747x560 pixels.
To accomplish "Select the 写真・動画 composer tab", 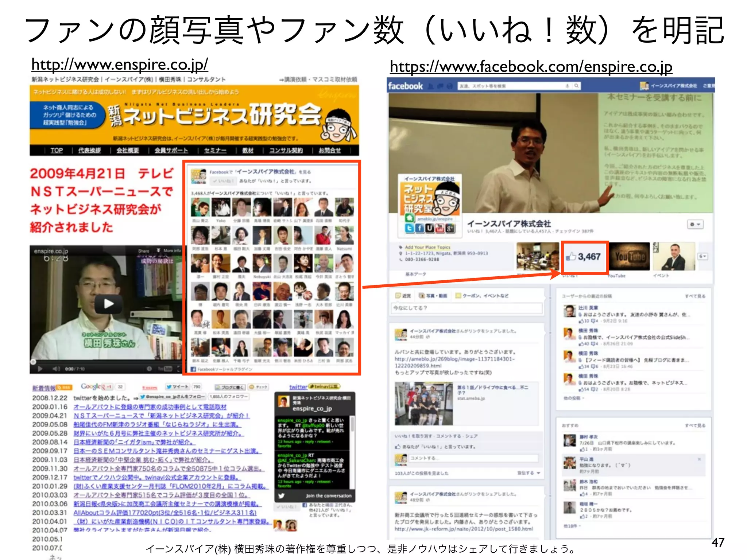I will click(x=433, y=296).
